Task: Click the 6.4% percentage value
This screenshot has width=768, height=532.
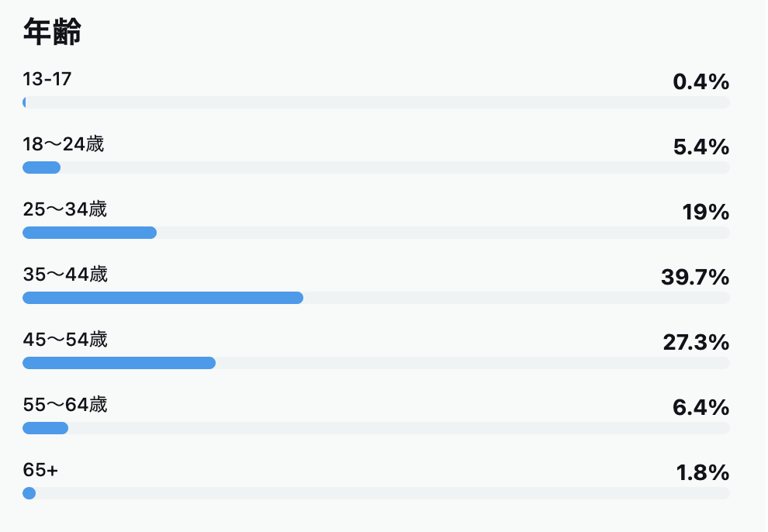Action: [701, 407]
